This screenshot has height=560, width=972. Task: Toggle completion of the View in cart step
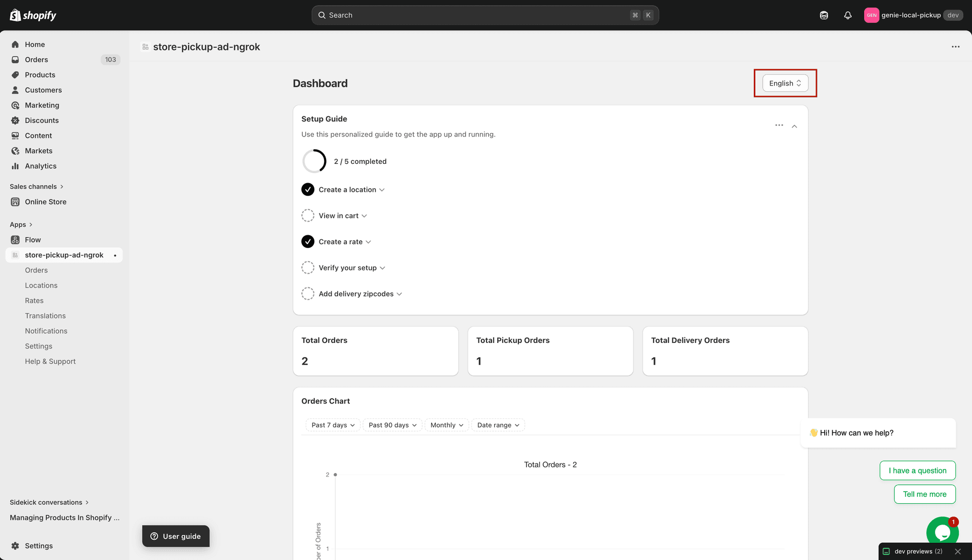point(308,215)
